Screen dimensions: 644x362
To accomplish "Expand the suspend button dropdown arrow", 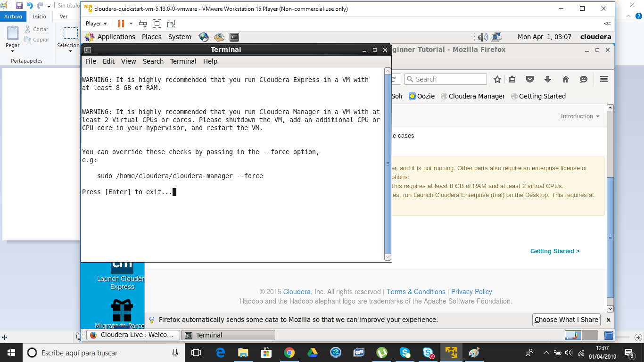I will pos(131,23).
